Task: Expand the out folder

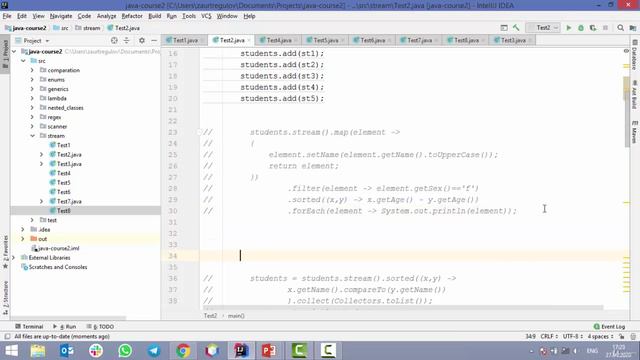Action: [23, 239]
